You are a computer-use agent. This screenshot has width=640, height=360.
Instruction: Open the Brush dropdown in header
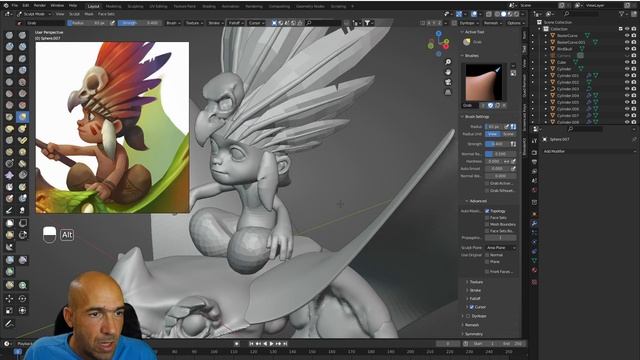point(173,23)
